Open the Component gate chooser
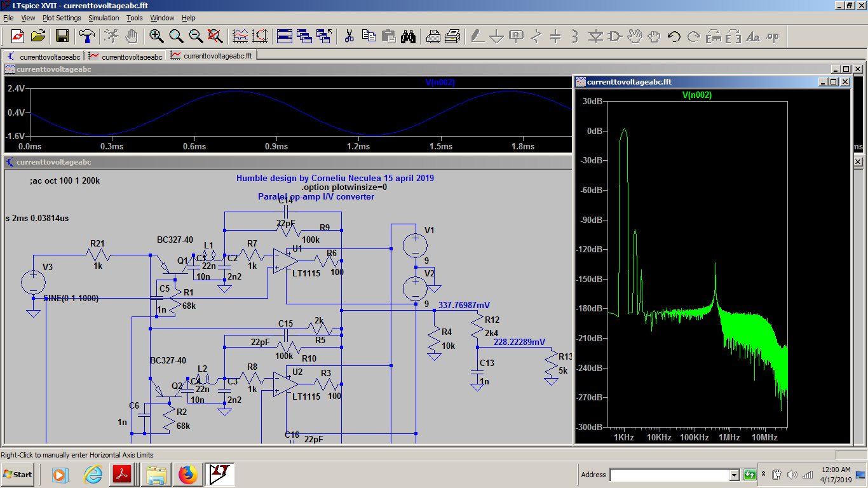Viewport: 868px width, 488px height. (614, 36)
